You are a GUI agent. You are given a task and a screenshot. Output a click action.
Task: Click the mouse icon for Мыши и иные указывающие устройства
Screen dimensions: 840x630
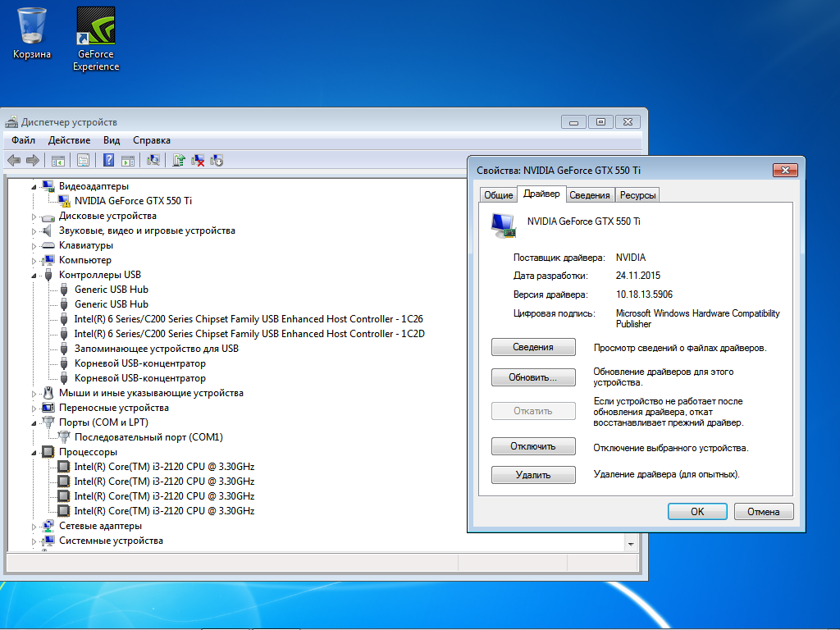click(x=48, y=393)
